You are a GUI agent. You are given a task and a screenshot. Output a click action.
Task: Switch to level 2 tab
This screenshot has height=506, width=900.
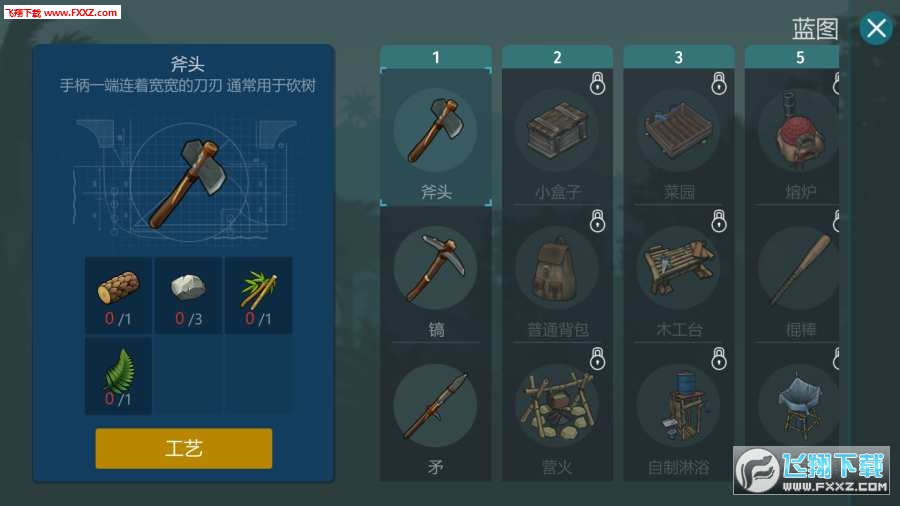tap(557, 57)
